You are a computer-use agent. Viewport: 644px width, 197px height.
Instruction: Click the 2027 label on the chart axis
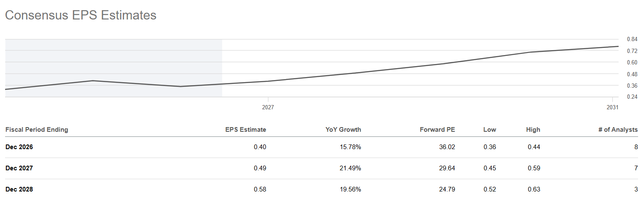[268, 108]
